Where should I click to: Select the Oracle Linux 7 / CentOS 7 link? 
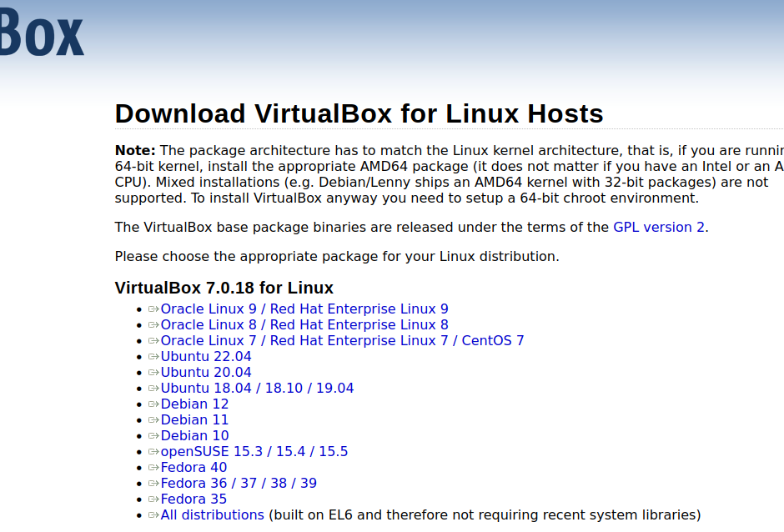pyautogui.click(x=342, y=340)
